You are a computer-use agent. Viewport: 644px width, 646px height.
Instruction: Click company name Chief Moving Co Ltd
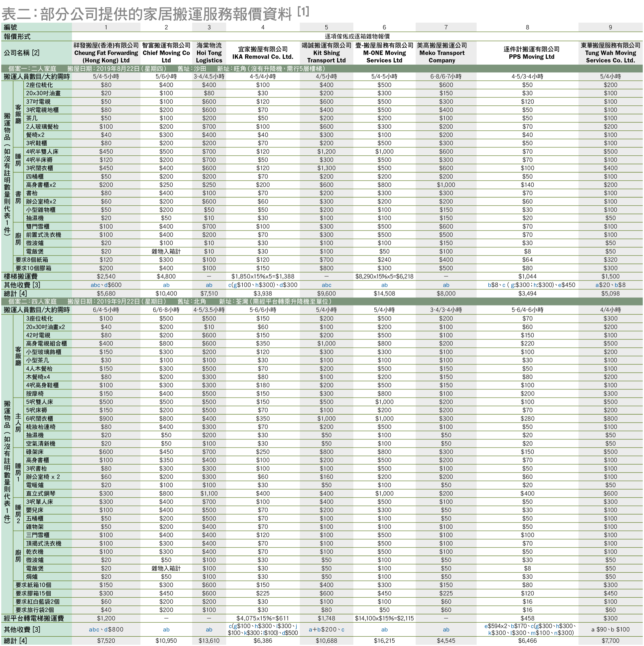pos(166,56)
